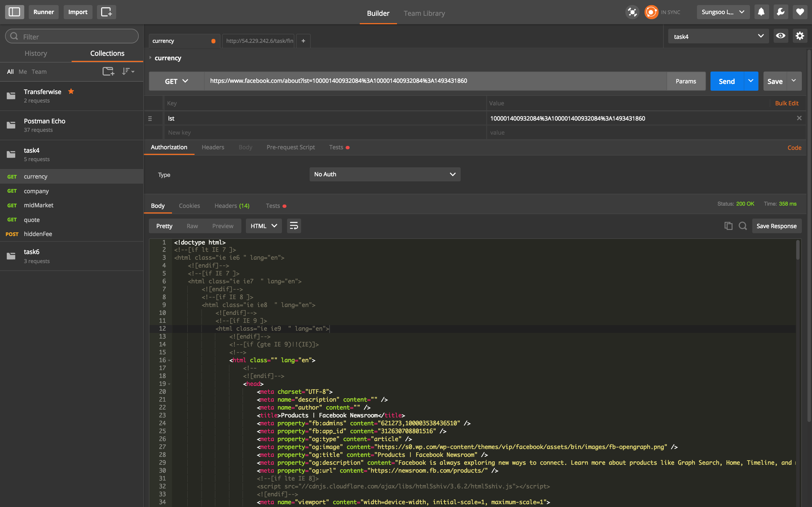The image size is (812, 507).
Task: Create a new collection folder icon
Action: (x=108, y=72)
